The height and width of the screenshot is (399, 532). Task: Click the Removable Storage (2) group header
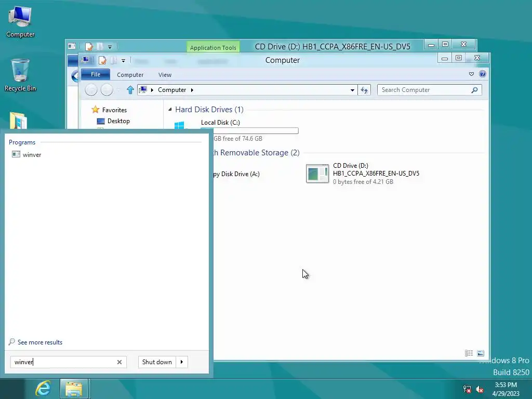click(257, 153)
